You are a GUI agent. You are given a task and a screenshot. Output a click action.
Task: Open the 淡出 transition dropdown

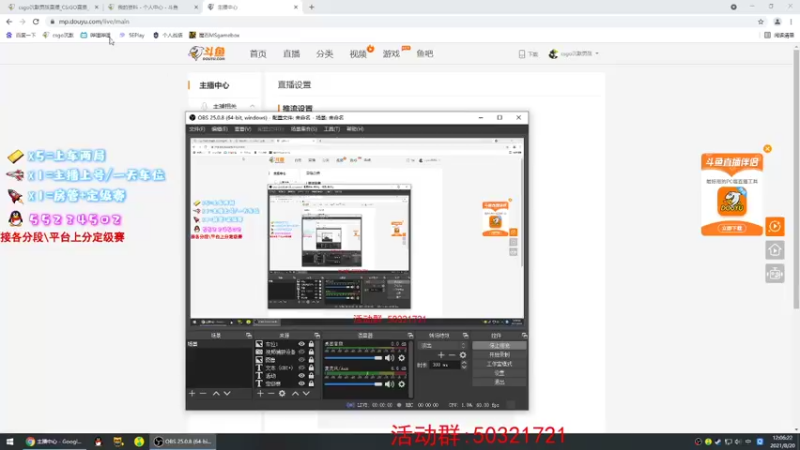coord(443,345)
